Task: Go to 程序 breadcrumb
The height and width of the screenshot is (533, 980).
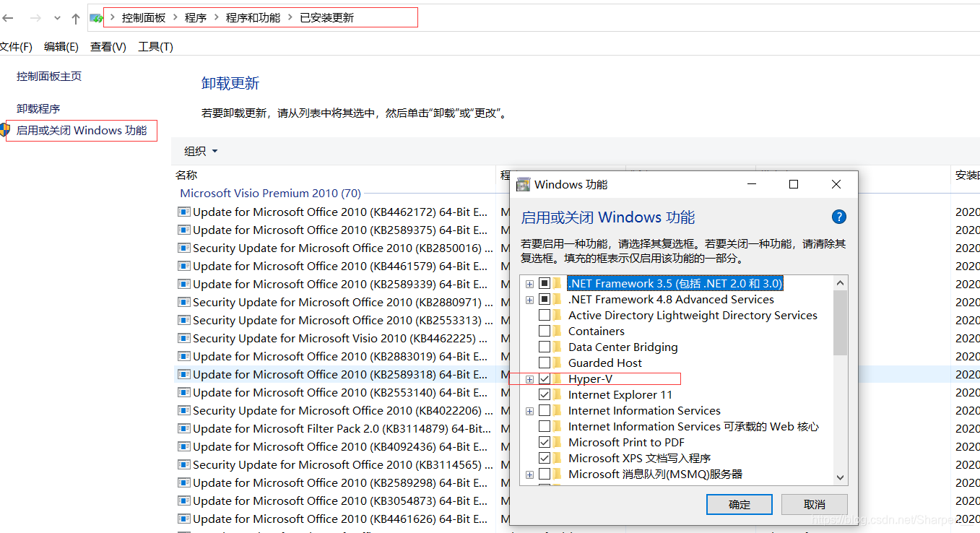Action: 195,18
